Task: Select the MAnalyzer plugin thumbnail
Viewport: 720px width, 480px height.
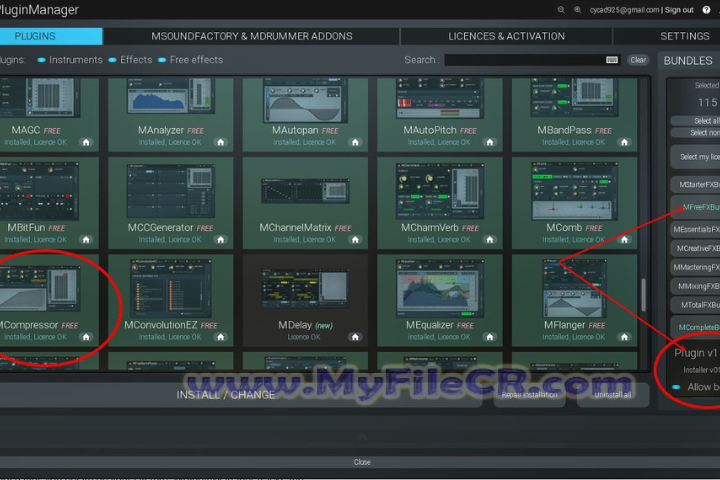Action: coord(170,96)
